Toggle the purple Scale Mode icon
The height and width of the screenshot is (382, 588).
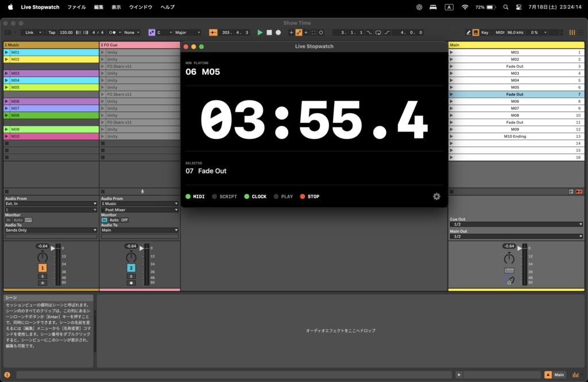click(152, 33)
